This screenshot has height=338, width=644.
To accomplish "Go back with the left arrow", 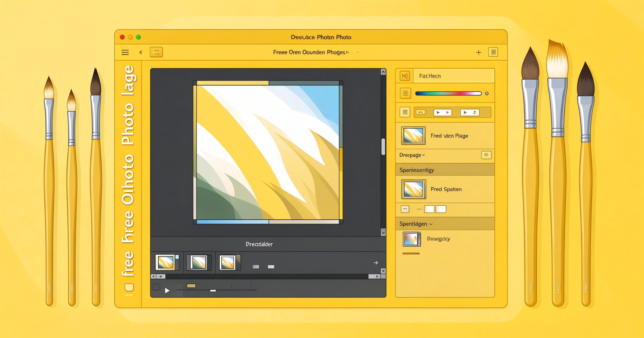I will [141, 52].
